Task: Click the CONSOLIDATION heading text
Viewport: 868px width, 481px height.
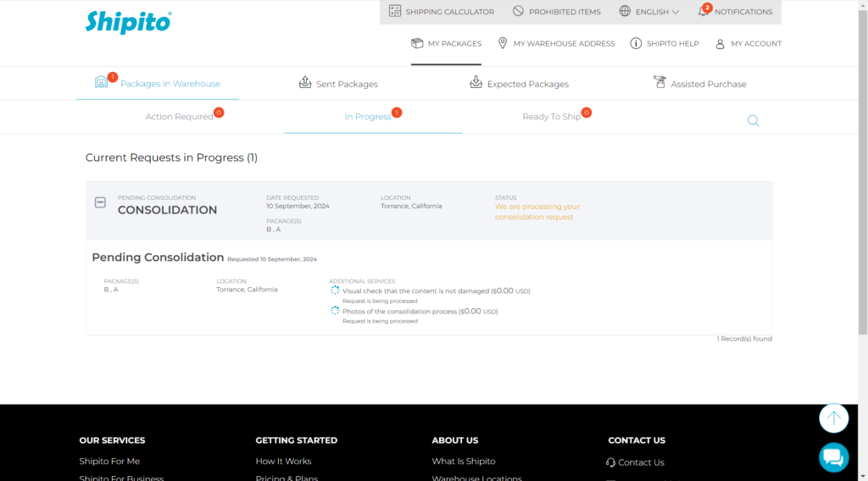Action: (x=167, y=210)
